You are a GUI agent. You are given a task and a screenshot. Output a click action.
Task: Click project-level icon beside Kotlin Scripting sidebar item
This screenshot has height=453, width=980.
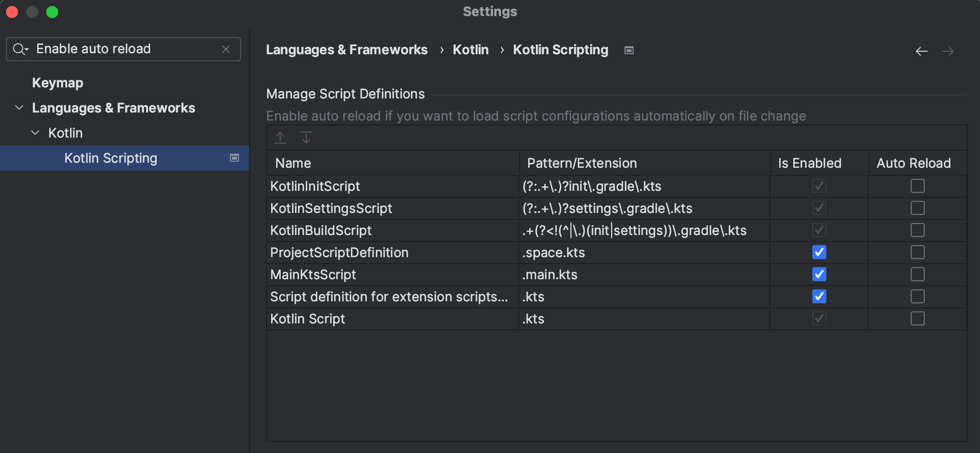(x=234, y=158)
